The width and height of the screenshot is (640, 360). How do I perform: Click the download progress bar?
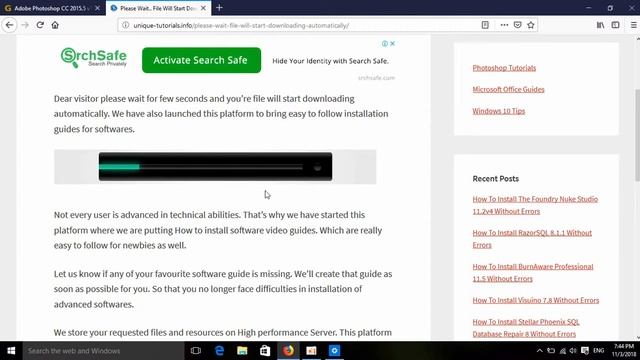pos(215,167)
